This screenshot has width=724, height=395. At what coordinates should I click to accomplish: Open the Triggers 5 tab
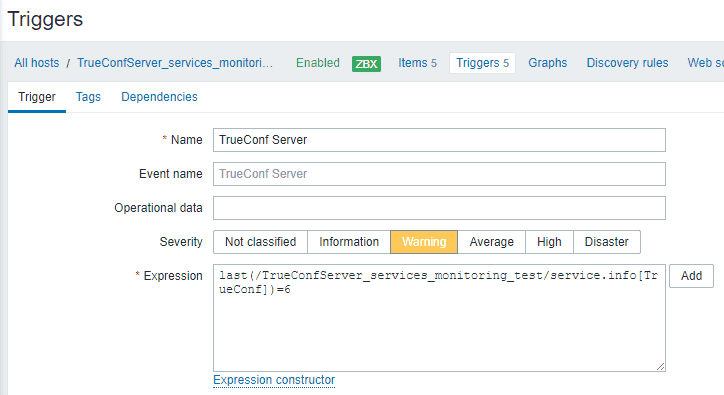[483, 63]
